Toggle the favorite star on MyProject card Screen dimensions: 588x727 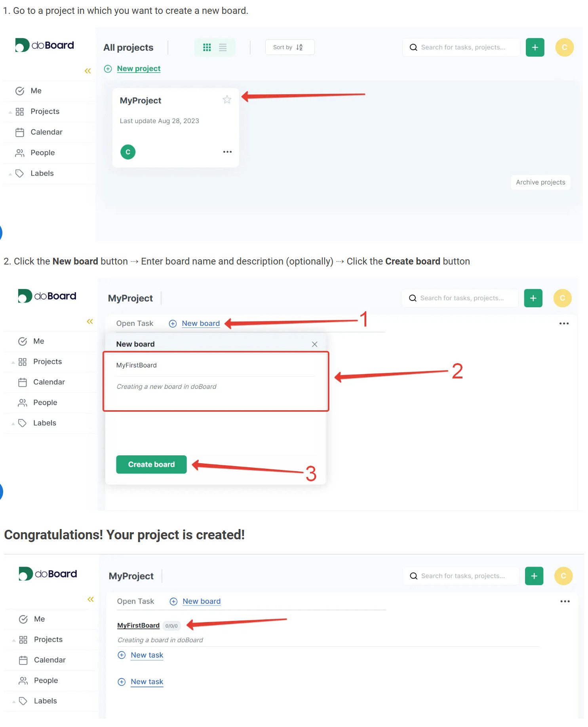coord(227,100)
